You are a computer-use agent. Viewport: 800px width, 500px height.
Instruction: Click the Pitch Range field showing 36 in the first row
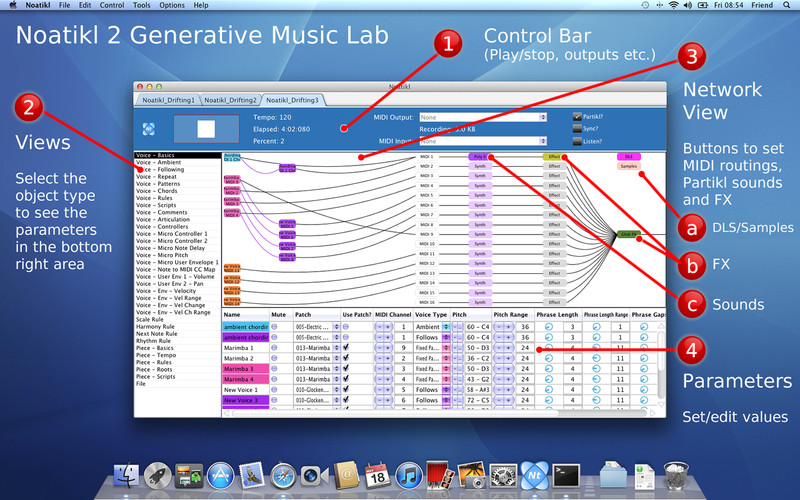(525, 327)
